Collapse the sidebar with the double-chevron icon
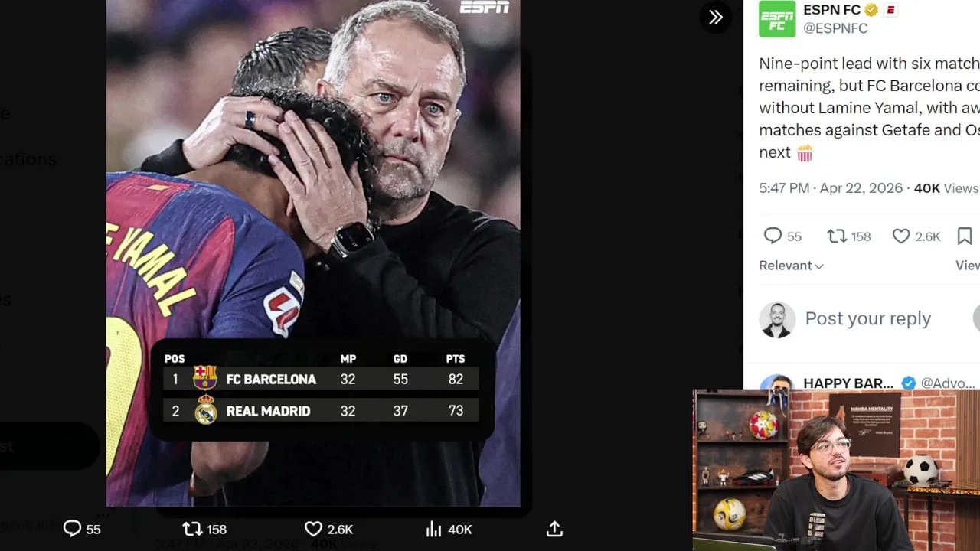This screenshot has width=980, height=551. 715,17
